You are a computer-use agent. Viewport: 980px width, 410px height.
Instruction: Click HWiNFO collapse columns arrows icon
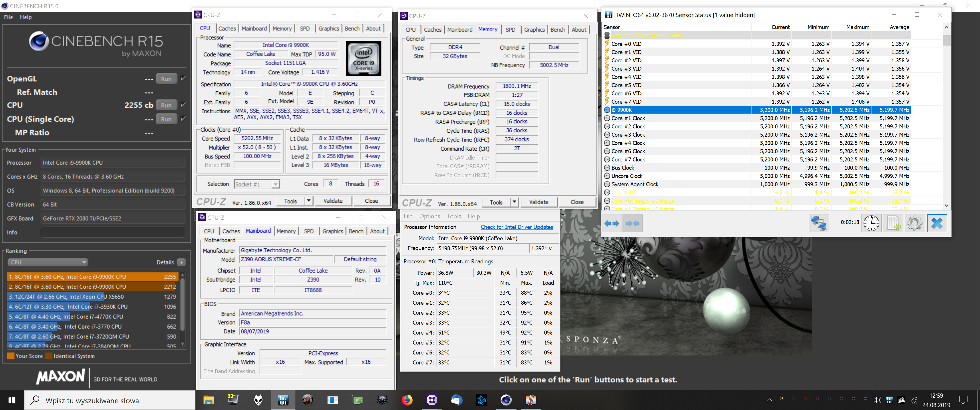click(633, 223)
